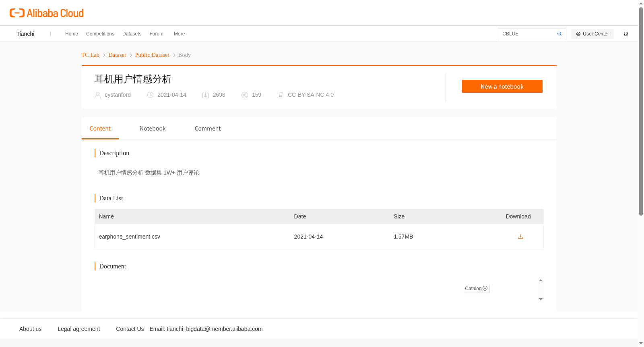Click the New a notebook button

coord(502,86)
